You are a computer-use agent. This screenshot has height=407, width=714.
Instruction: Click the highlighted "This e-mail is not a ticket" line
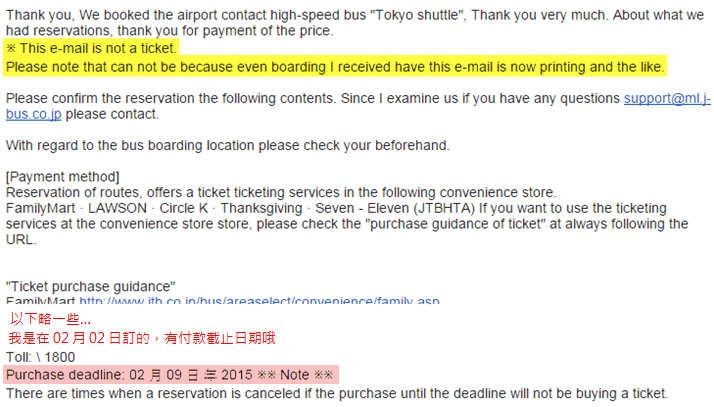tap(91, 48)
